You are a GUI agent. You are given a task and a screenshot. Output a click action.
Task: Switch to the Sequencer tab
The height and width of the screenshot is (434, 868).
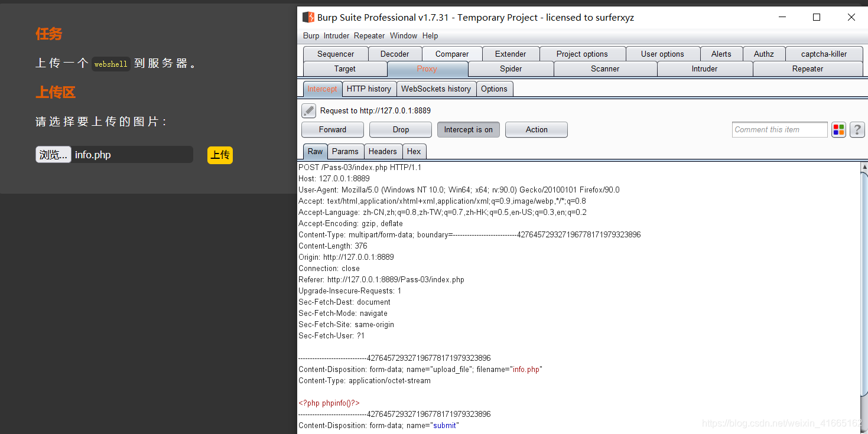coord(336,54)
